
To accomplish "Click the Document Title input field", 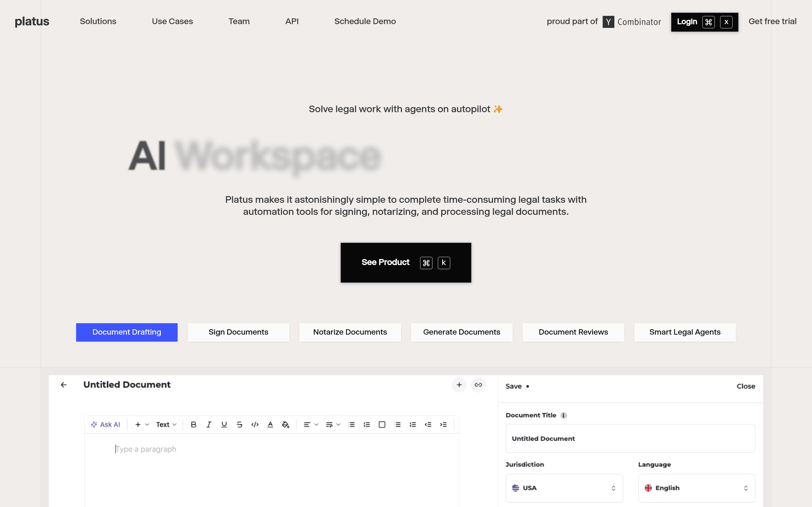I will point(630,438).
